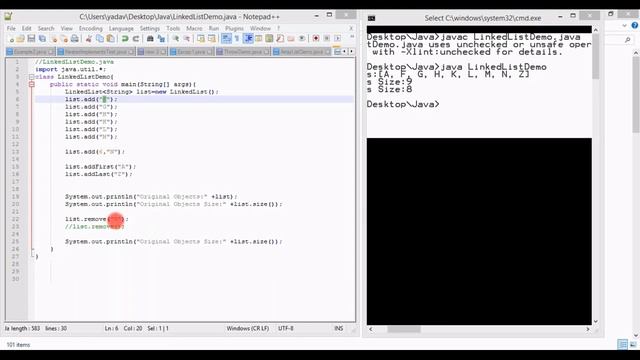Open the Edit menu
Screen dimensions: 640x360
coord(27,29)
